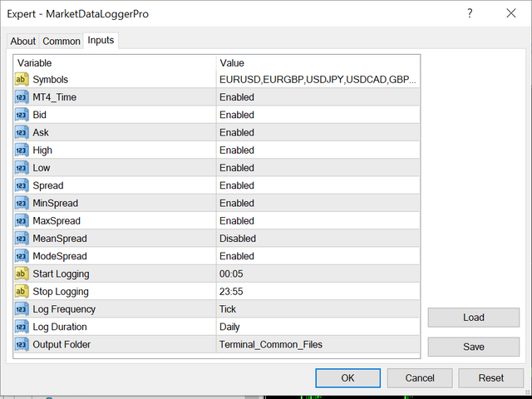The image size is (532, 399).
Task: Click the numeric icon beside MeanSpread
Action: coord(22,239)
